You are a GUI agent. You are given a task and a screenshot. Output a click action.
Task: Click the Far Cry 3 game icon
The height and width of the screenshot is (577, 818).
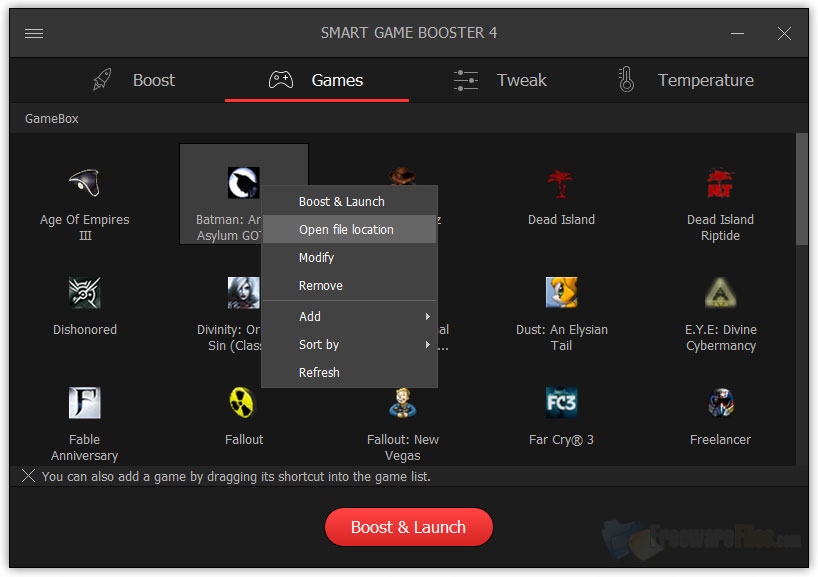click(561, 403)
